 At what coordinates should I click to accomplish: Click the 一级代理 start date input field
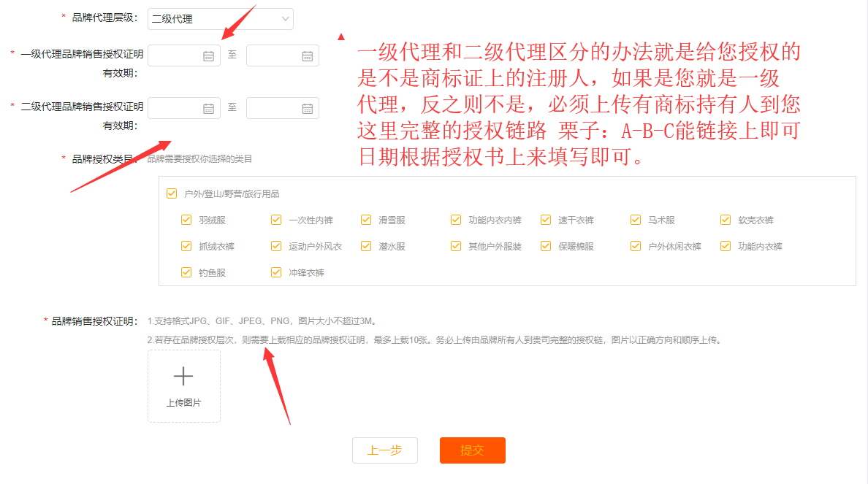click(x=184, y=56)
